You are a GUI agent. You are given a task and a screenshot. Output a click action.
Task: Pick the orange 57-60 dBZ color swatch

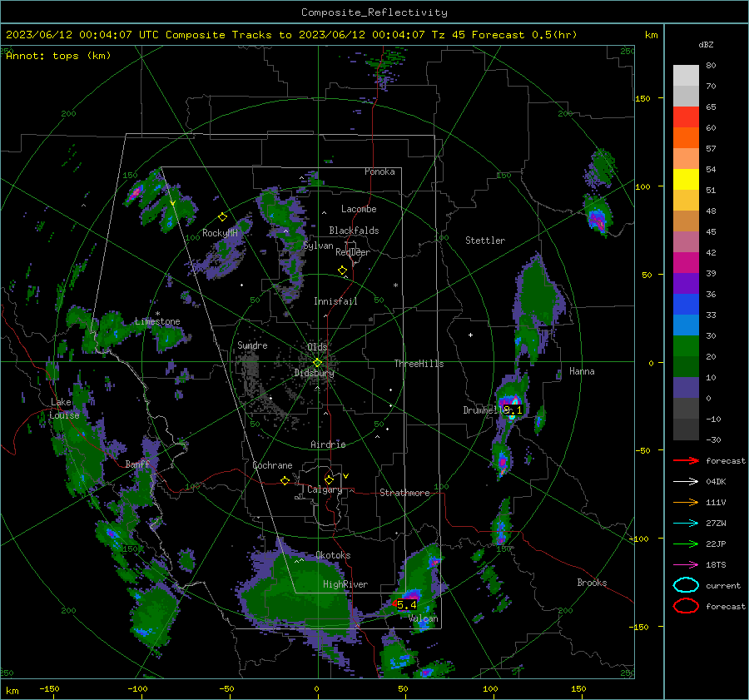click(x=686, y=138)
